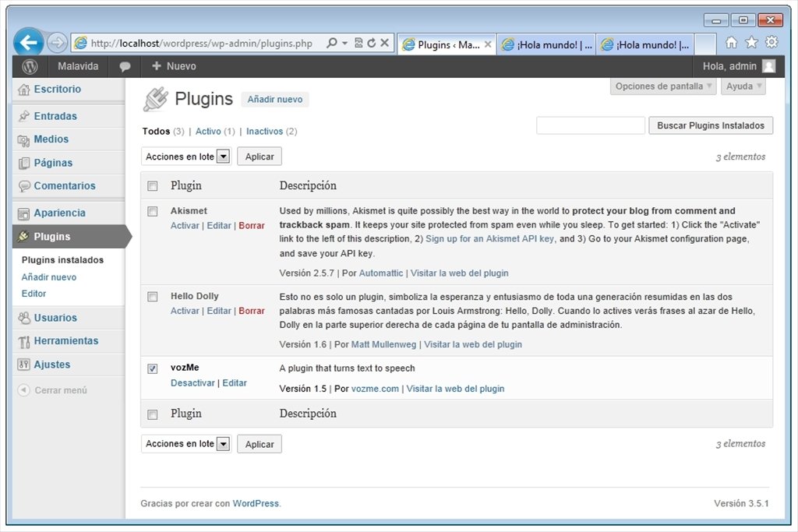
Task: Expand the Ayuda help panel
Action: (743, 86)
